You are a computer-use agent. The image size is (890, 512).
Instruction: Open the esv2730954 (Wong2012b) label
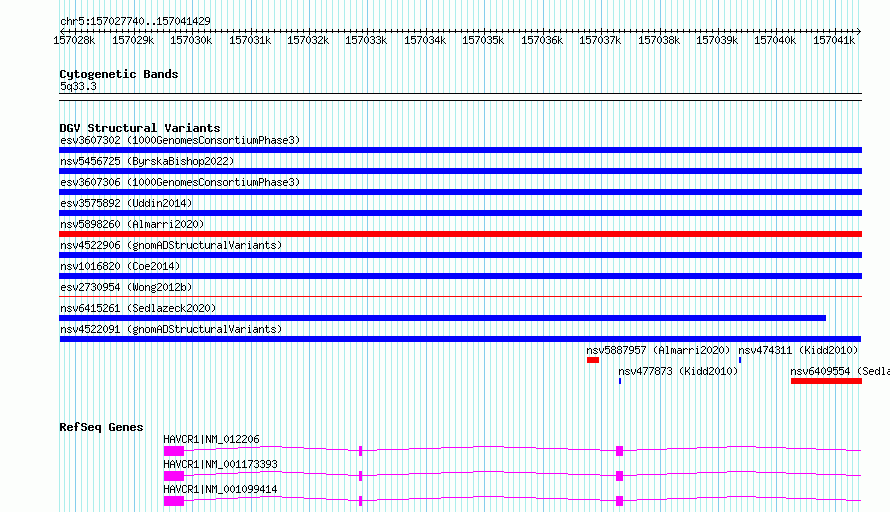126,287
